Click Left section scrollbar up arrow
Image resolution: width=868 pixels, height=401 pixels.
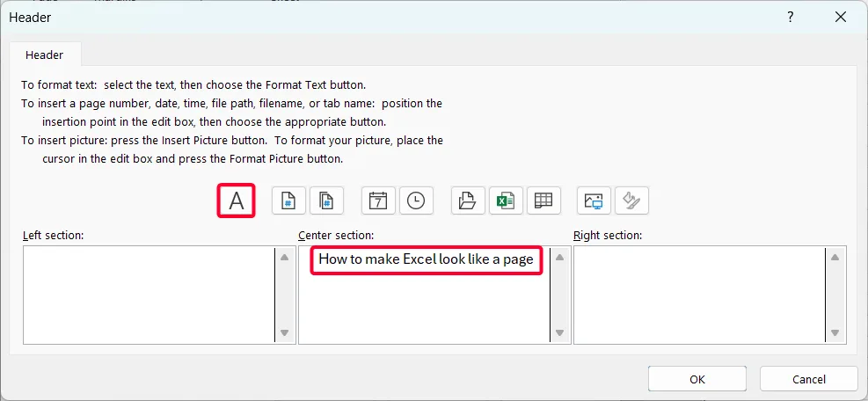point(285,257)
